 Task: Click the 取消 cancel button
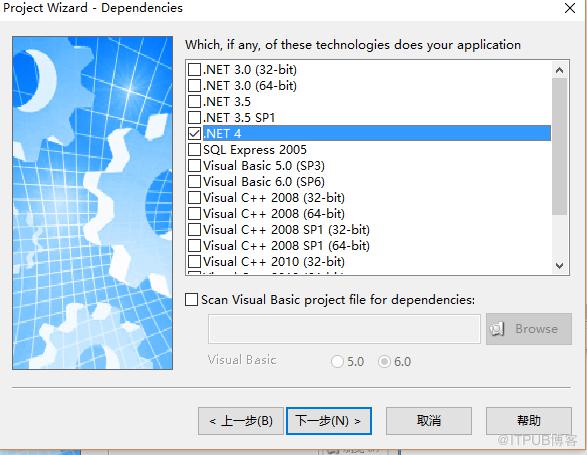429,421
